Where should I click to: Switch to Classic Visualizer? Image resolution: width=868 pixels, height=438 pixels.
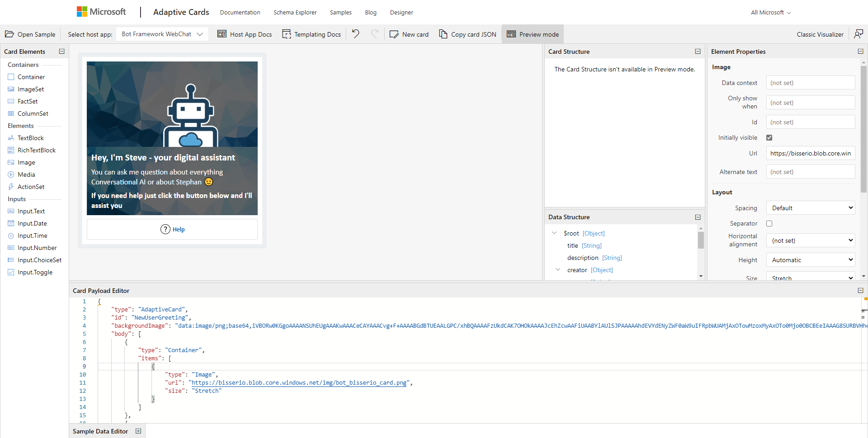click(820, 34)
